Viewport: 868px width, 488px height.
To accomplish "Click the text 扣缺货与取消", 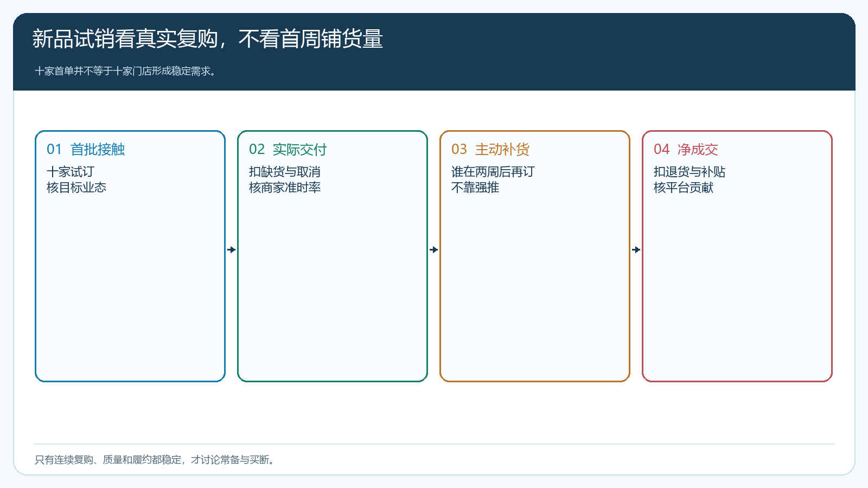I will (285, 172).
